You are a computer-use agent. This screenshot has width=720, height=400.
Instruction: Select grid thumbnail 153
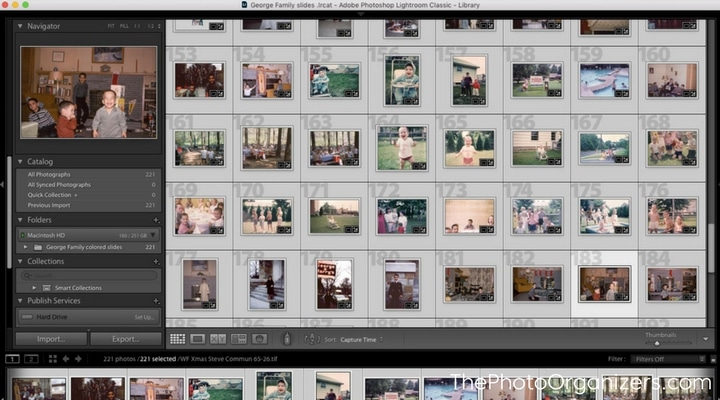pyautogui.click(x=199, y=80)
